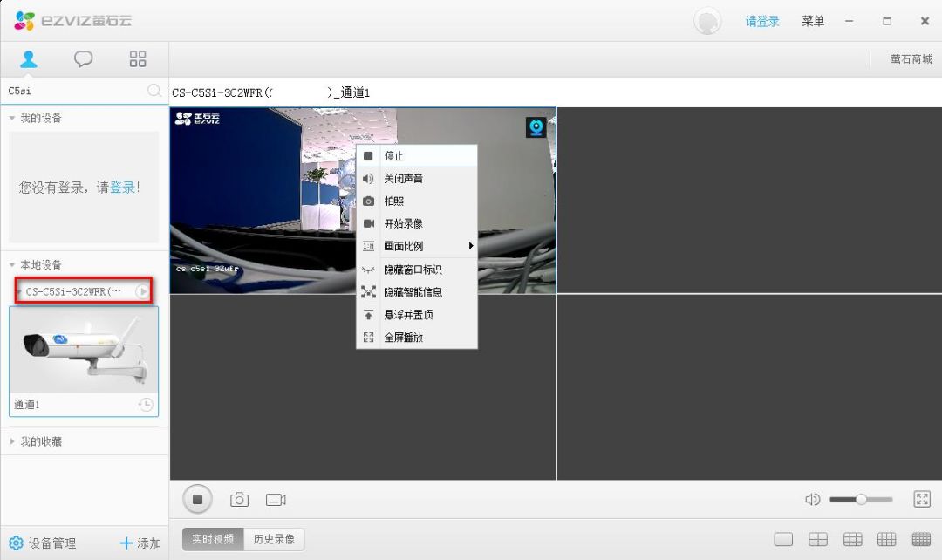Start recording with bottom video camera icon
This screenshot has width=942, height=560.
276,500
